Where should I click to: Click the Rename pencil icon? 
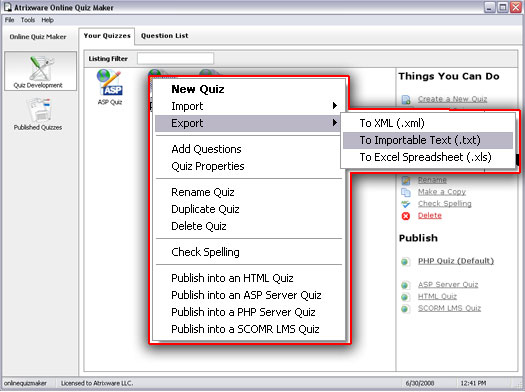406,180
